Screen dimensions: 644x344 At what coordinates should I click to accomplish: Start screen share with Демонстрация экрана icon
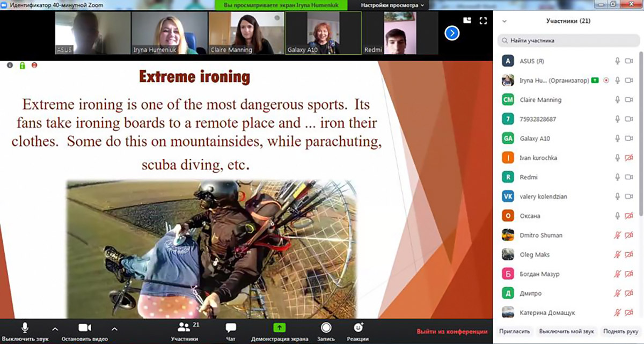click(279, 328)
